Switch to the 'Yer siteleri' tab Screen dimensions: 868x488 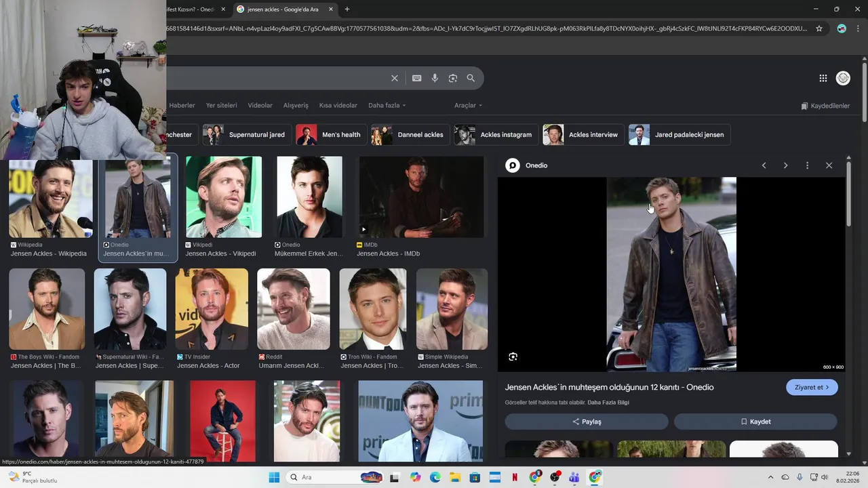[x=222, y=105]
